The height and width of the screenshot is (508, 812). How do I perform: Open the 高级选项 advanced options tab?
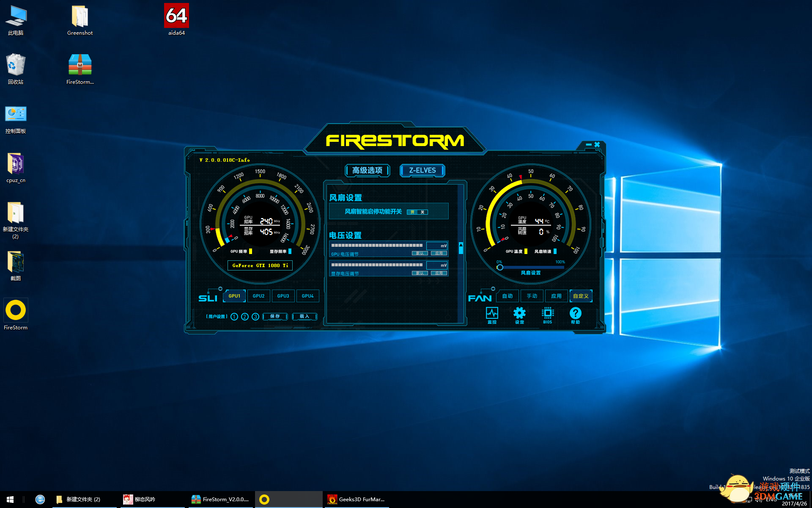tap(368, 170)
